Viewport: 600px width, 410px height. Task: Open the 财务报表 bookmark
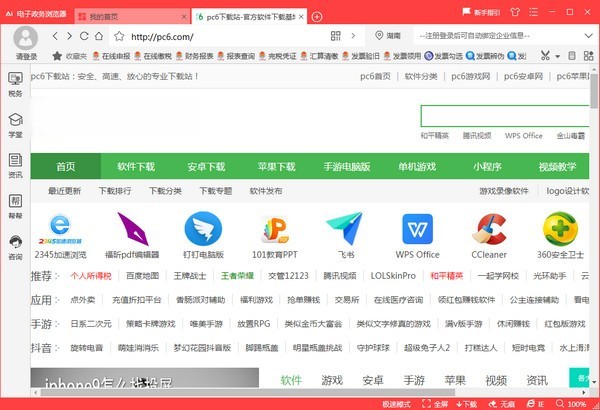[194, 56]
